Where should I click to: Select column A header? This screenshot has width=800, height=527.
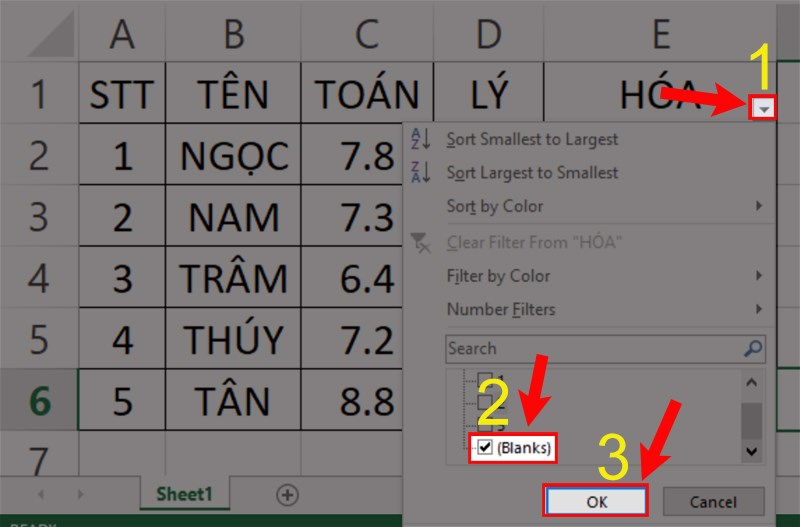pos(122,34)
